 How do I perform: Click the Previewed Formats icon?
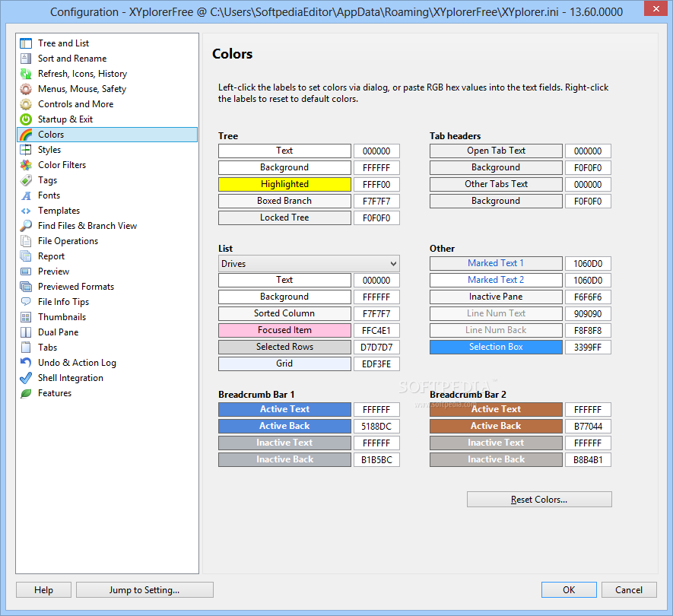pyautogui.click(x=26, y=287)
